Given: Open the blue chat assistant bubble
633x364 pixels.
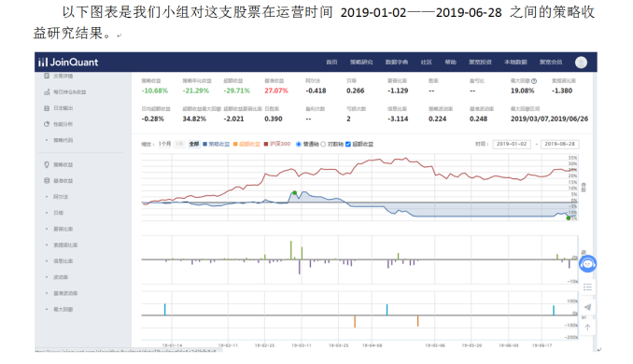Looking at the screenshot, I should (587, 264).
